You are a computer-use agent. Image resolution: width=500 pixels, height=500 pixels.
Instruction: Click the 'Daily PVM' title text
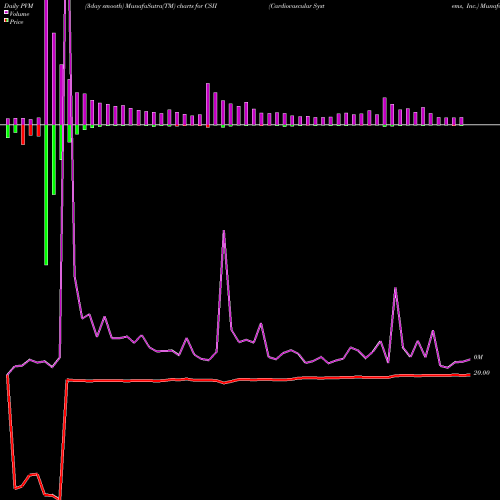[19, 6]
